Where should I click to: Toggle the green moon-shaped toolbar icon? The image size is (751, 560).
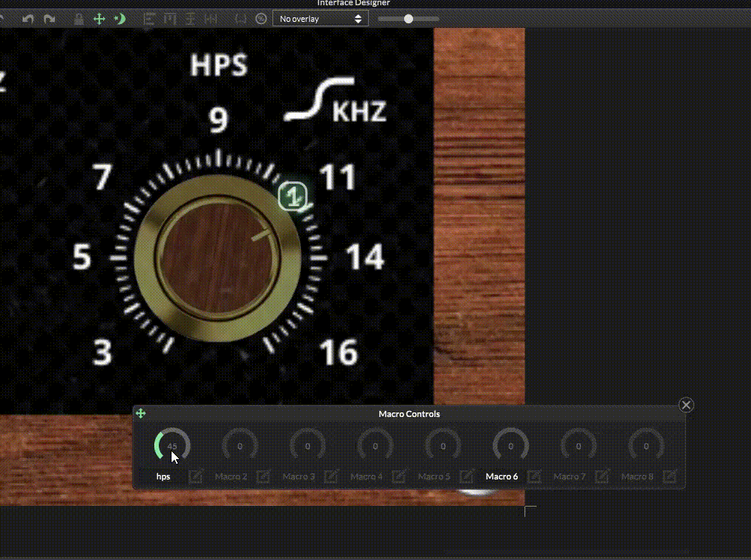(x=120, y=19)
